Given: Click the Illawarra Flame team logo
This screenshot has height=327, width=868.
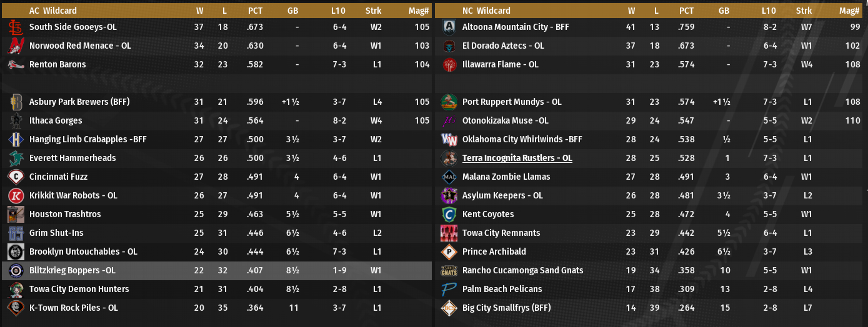Looking at the screenshot, I should pyautogui.click(x=449, y=65).
